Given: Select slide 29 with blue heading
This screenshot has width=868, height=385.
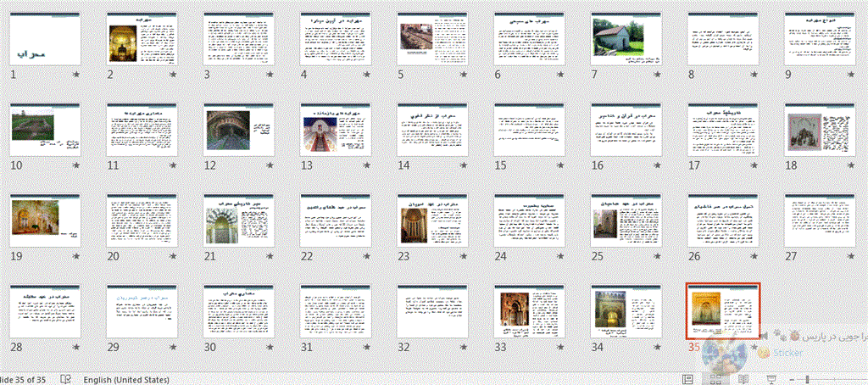Looking at the screenshot, I should click(x=142, y=312).
